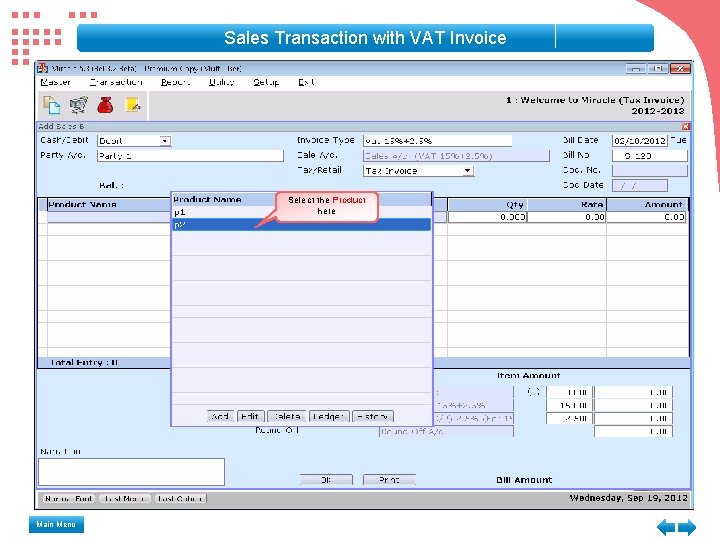This screenshot has height=540, width=720.
Task: Click the Round Off A/c field
Action: pyautogui.click(x=446, y=431)
